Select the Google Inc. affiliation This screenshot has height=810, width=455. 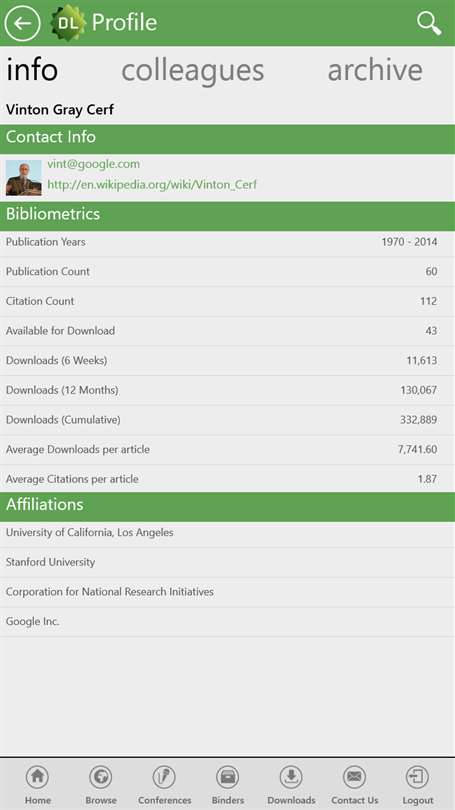227,621
